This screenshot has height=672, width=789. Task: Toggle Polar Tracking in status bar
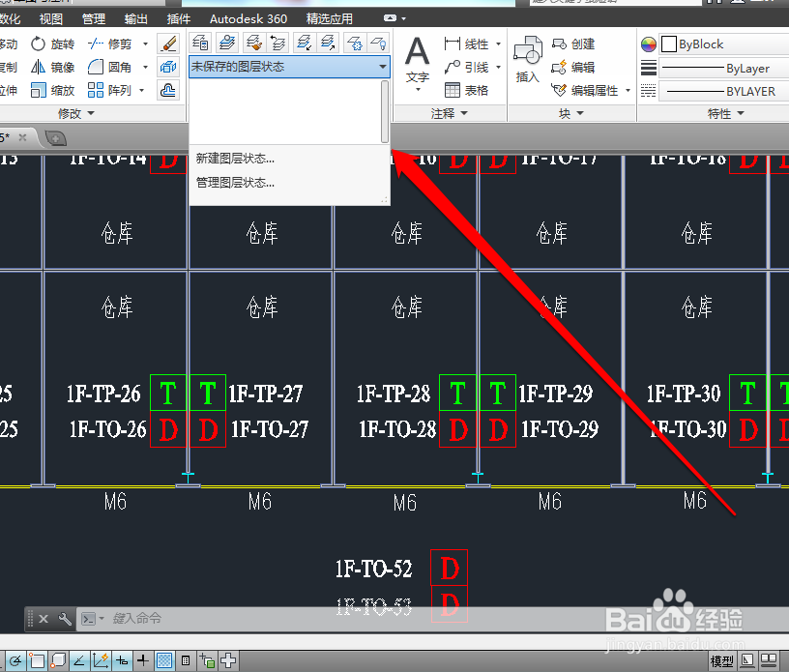15,661
